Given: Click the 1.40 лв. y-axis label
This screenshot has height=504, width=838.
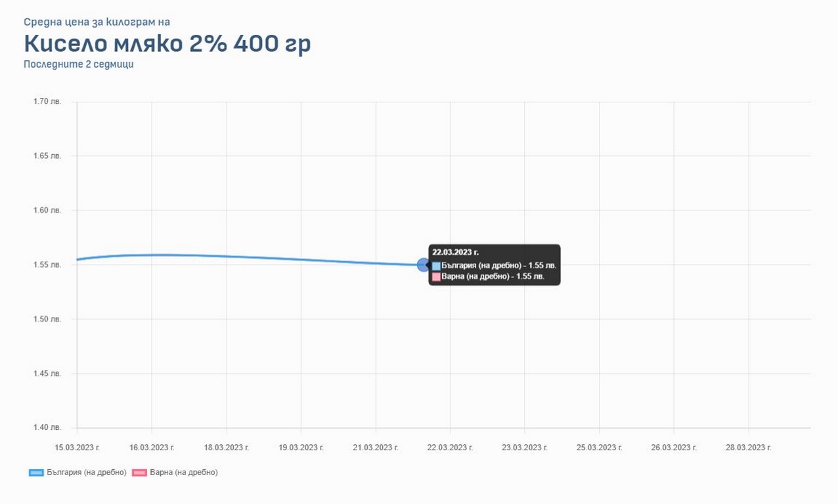Looking at the screenshot, I should pyautogui.click(x=47, y=428).
